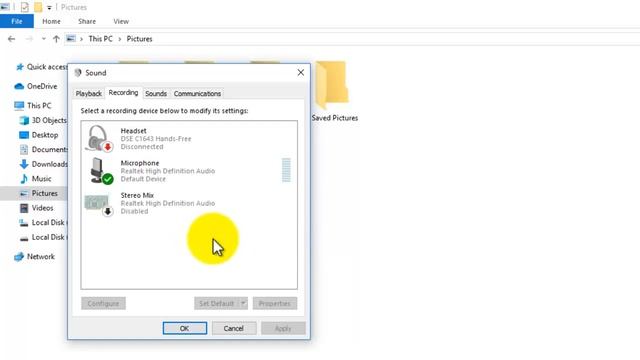The width and height of the screenshot is (640, 360).
Task: Go back with the Explorer back arrow
Action: point(11,39)
